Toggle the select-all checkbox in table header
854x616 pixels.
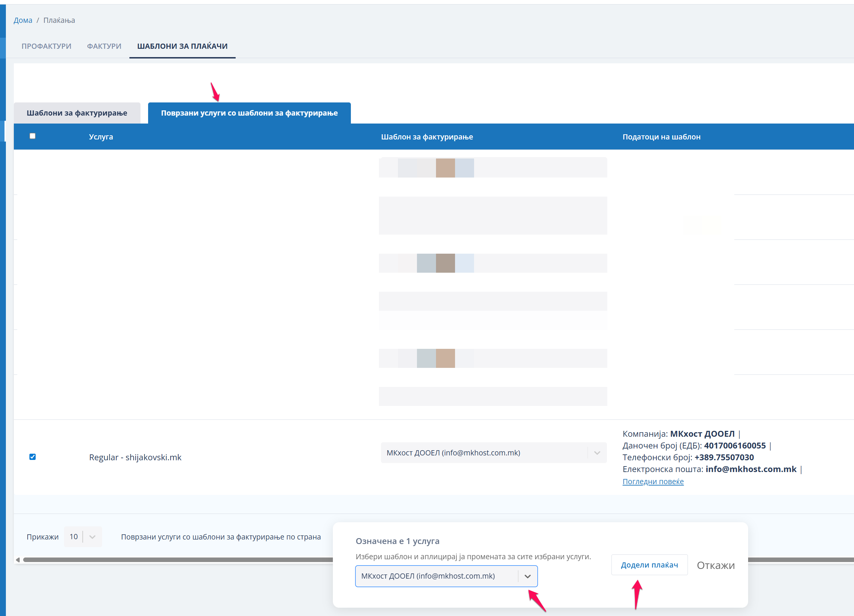tap(33, 136)
